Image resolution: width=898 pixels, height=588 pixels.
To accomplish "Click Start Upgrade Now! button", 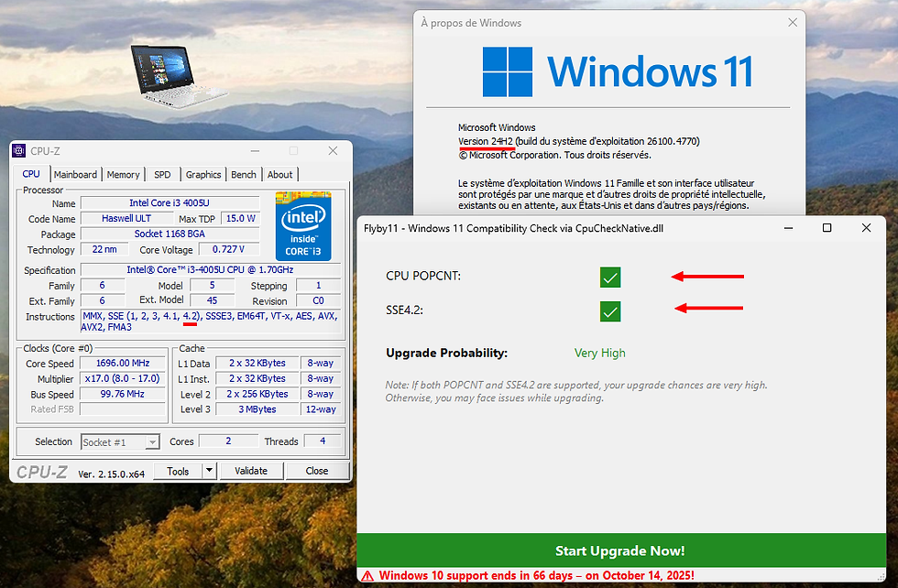I will [621, 550].
